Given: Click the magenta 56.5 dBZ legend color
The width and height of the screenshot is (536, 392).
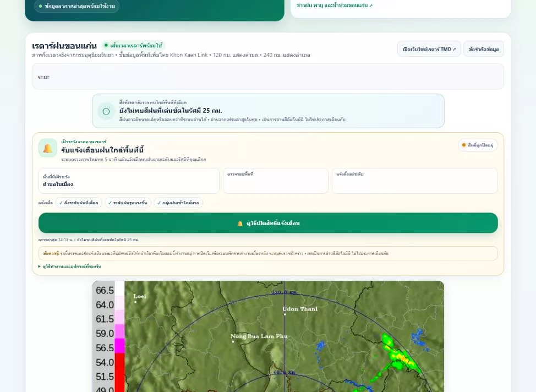Looking at the screenshot, I should point(119,346).
